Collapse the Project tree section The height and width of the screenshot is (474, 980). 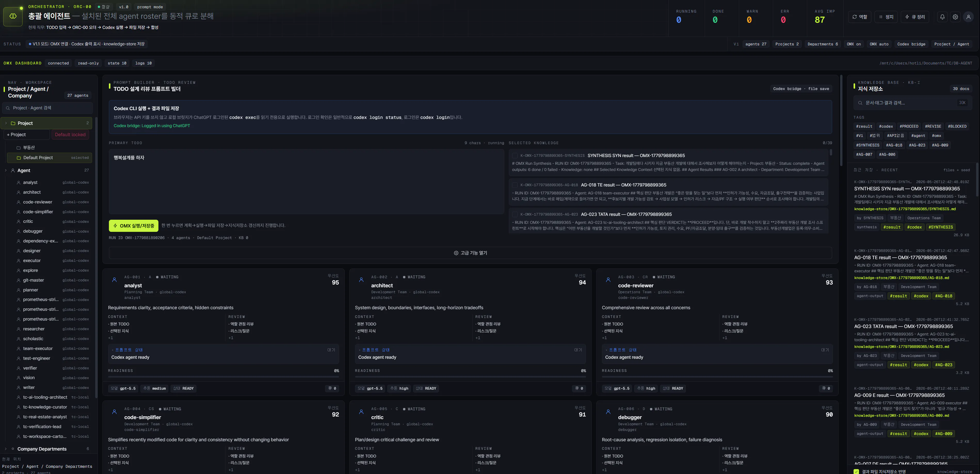6,123
